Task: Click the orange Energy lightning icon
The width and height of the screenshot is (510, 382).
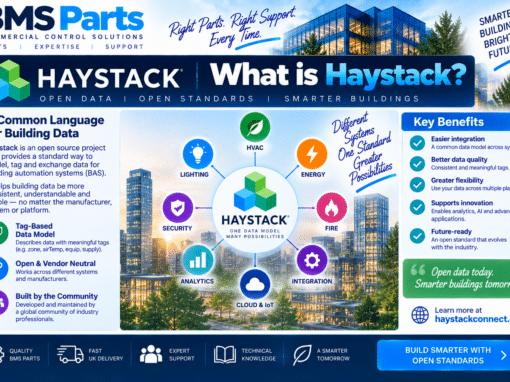Action: (312, 154)
